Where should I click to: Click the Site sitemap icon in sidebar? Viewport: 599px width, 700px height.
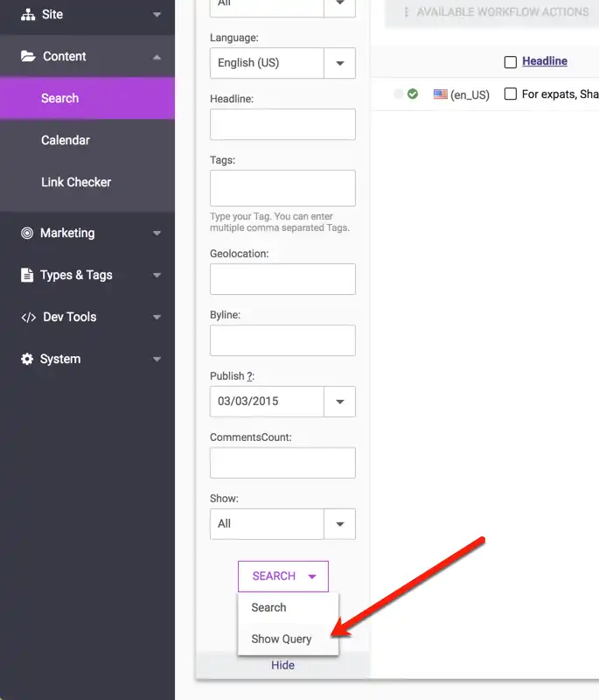[27, 15]
